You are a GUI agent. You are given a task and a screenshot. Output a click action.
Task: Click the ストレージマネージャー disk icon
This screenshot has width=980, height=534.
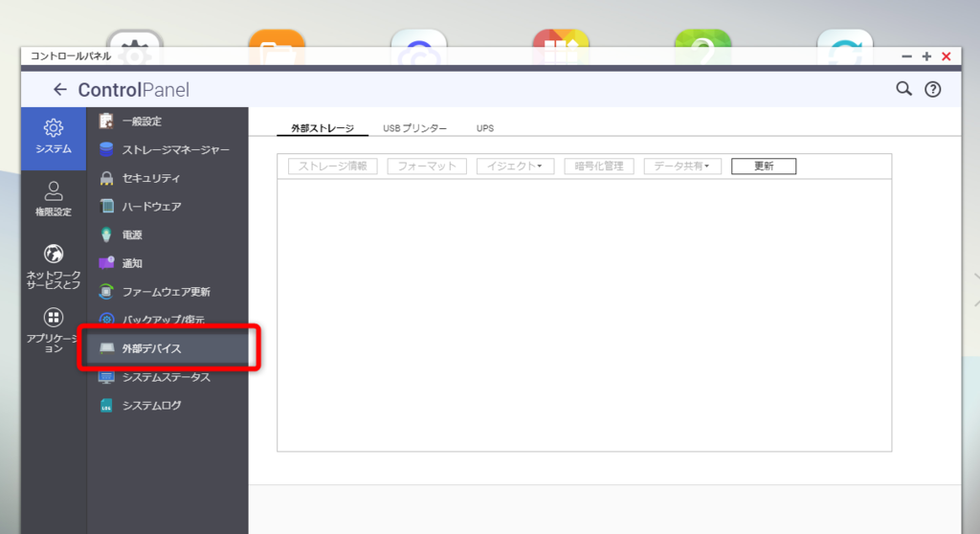(x=106, y=149)
